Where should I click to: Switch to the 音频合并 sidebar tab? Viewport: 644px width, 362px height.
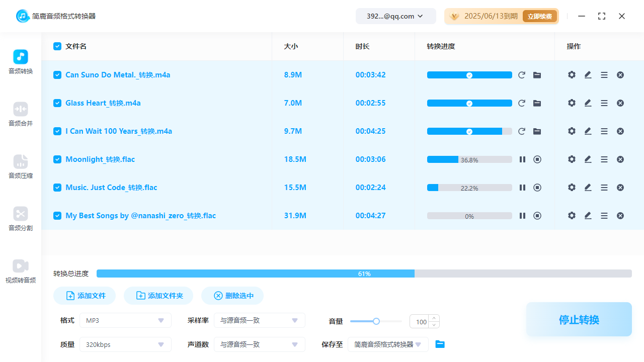(21, 115)
